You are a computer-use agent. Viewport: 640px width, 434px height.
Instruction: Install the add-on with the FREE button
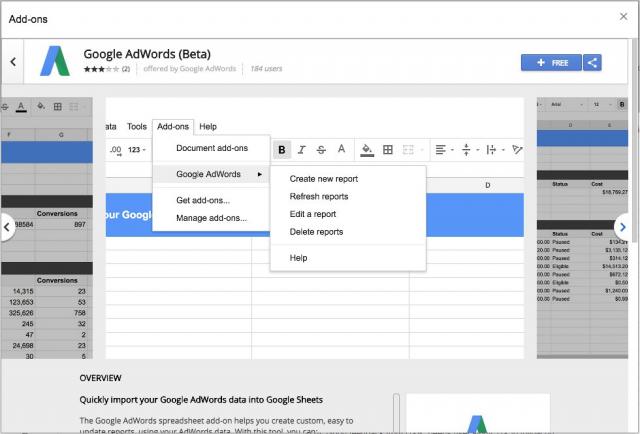[551, 63]
